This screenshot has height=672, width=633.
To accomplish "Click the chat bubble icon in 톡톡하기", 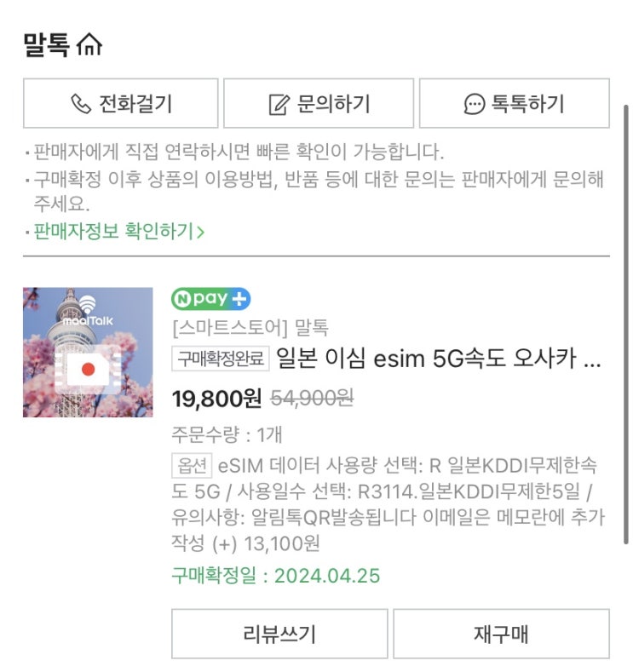I will [475, 104].
